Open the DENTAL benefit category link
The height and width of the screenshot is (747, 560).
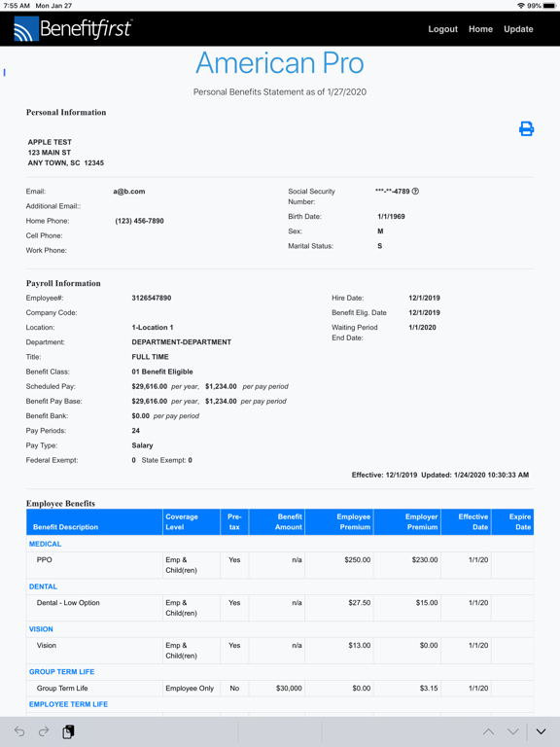(x=43, y=587)
